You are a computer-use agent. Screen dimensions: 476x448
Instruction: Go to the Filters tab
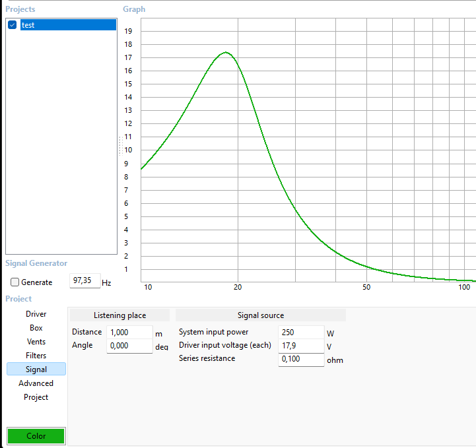36,356
